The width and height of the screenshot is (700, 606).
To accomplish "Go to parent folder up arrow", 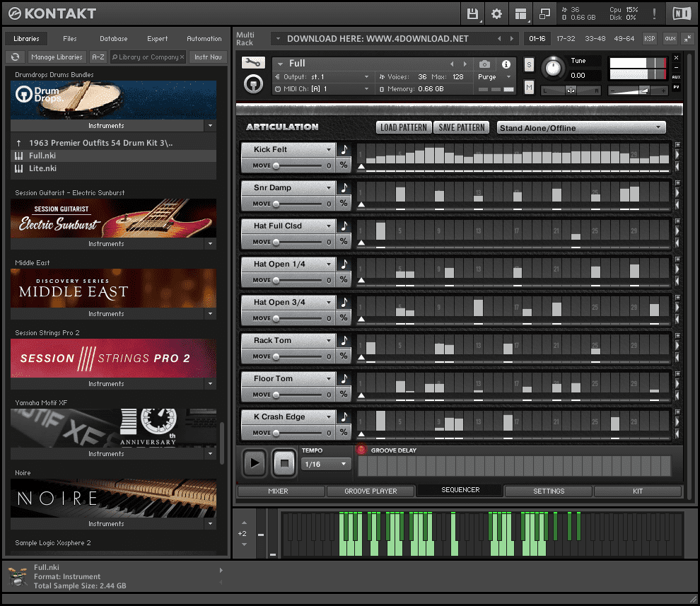I will coord(19,144).
